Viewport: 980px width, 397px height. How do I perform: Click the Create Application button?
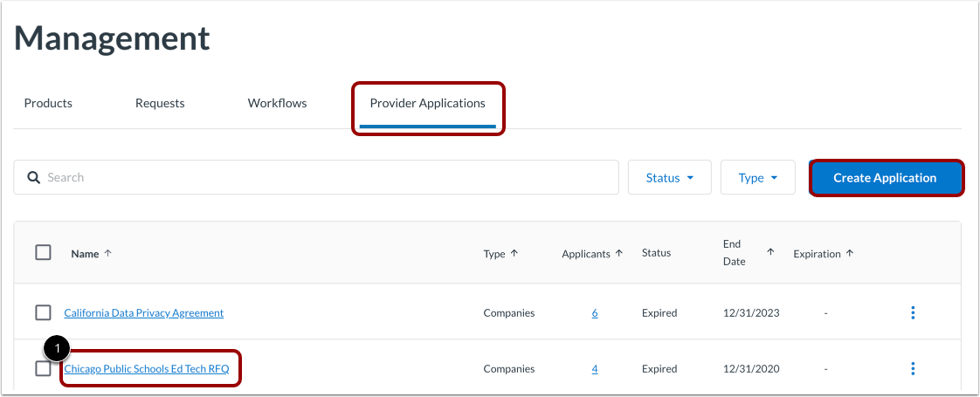pyautogui.click(x=885, y=178)
